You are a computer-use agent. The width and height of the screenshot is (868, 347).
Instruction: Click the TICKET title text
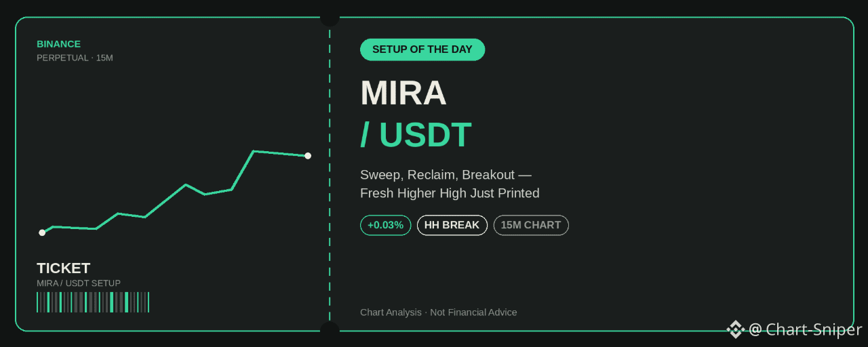pos(64,268)
